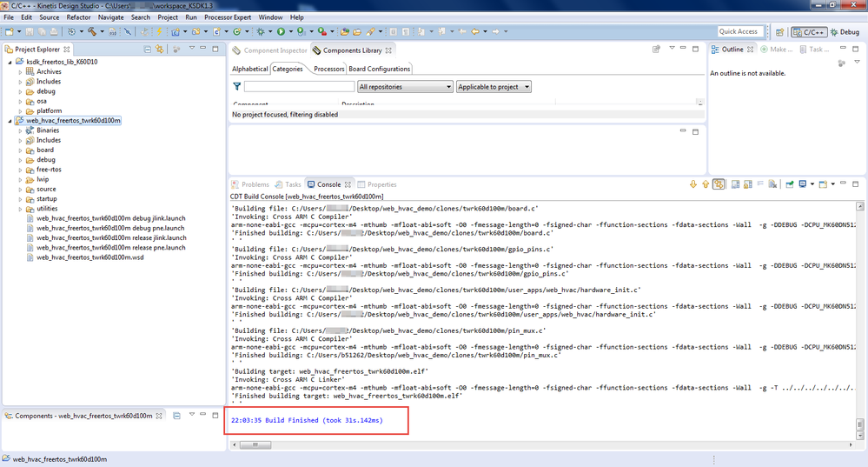
Task: Click the Console previous-error up arrow icon
Action: tap(706, 184)
